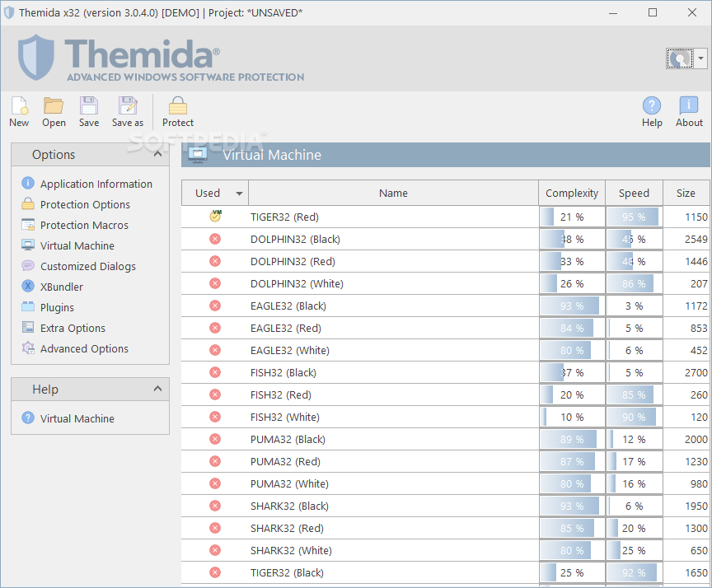
Task: Enable DOLPHIN32 (Black) virtual machine
Action: [x=215, y=239]
